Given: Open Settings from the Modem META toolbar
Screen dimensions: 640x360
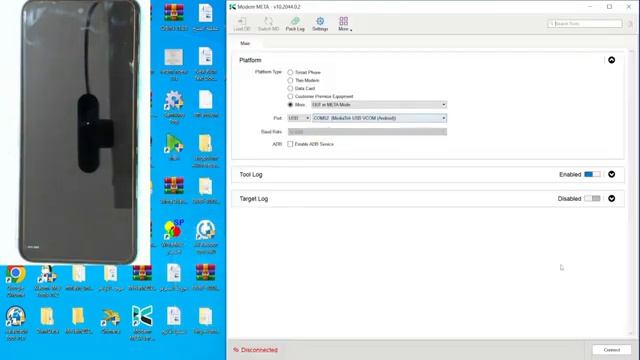Looking at the screenshot, I should click(x=320, y=24).
